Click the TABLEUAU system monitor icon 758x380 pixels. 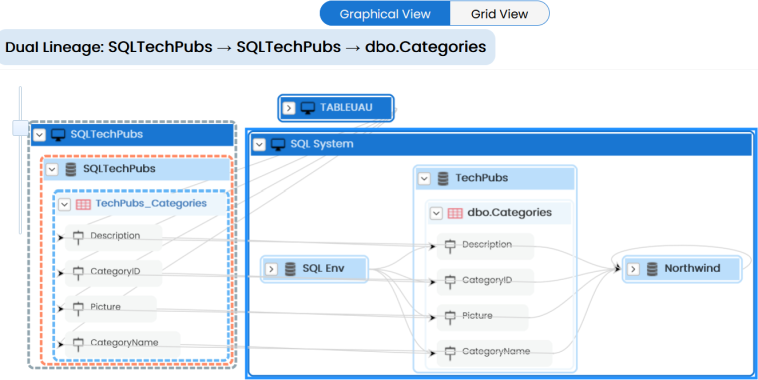[307, 107]
